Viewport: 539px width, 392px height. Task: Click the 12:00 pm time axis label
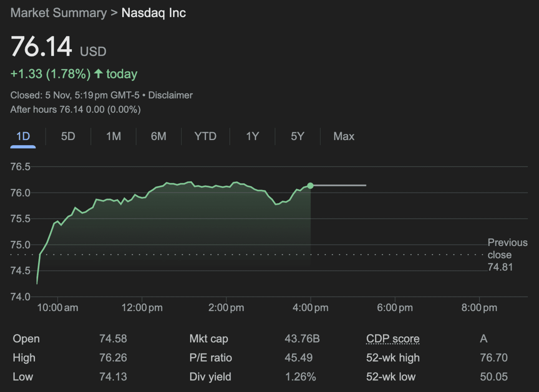142,308
